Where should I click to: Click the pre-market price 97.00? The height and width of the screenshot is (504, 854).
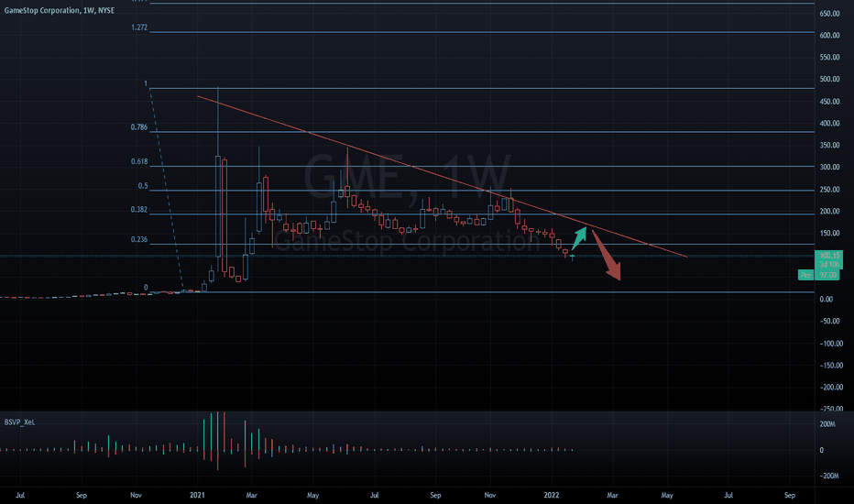(x=827, y=275)
